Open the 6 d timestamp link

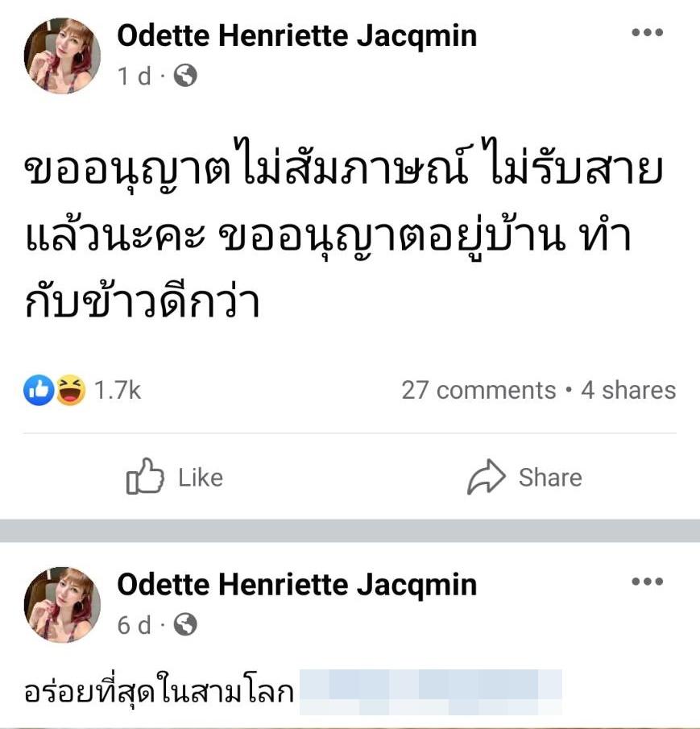(x=134, y=624)
